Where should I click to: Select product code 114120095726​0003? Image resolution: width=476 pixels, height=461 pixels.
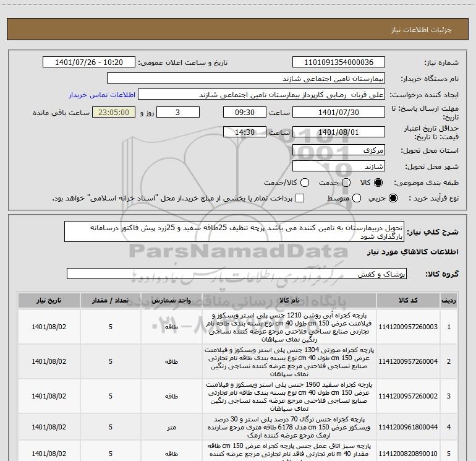pos(408,327)
